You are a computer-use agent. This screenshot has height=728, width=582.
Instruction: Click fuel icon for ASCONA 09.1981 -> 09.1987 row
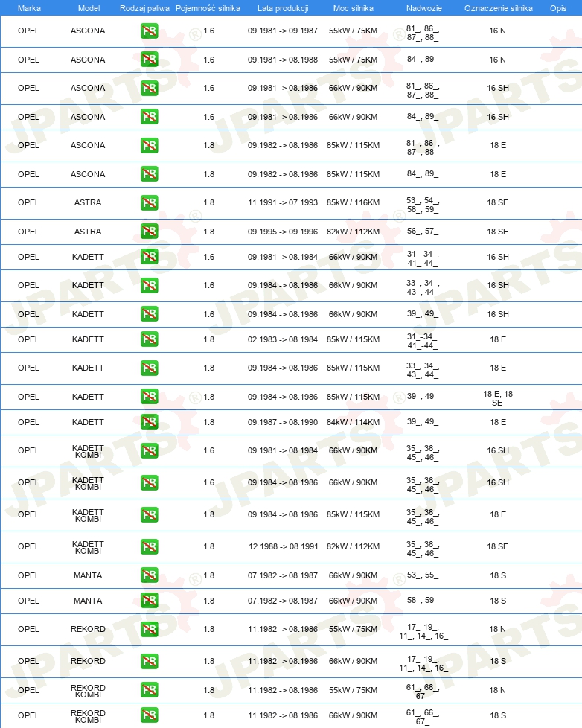tap(149, 31)
